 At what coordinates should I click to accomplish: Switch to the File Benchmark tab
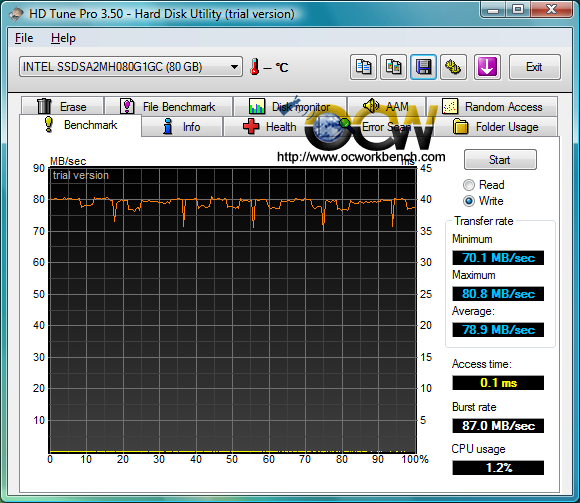click(x=169, y=106)
